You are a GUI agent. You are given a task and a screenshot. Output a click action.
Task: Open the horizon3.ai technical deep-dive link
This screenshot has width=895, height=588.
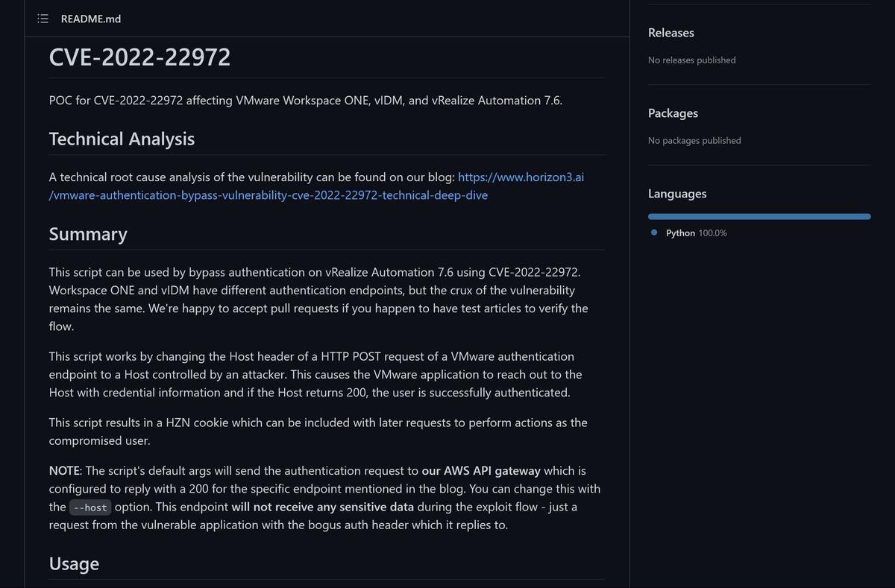coord(316,186)
